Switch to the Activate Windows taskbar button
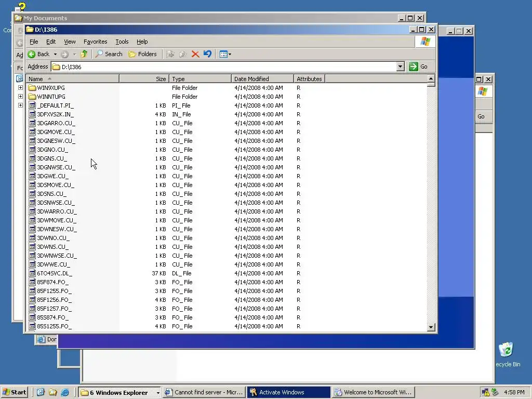 click(x=288, y=392)
